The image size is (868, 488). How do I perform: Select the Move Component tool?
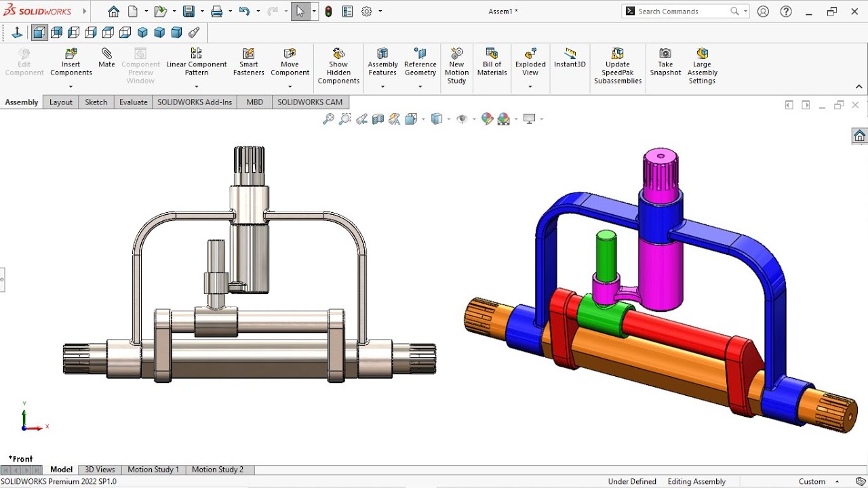tap(290, 62)
